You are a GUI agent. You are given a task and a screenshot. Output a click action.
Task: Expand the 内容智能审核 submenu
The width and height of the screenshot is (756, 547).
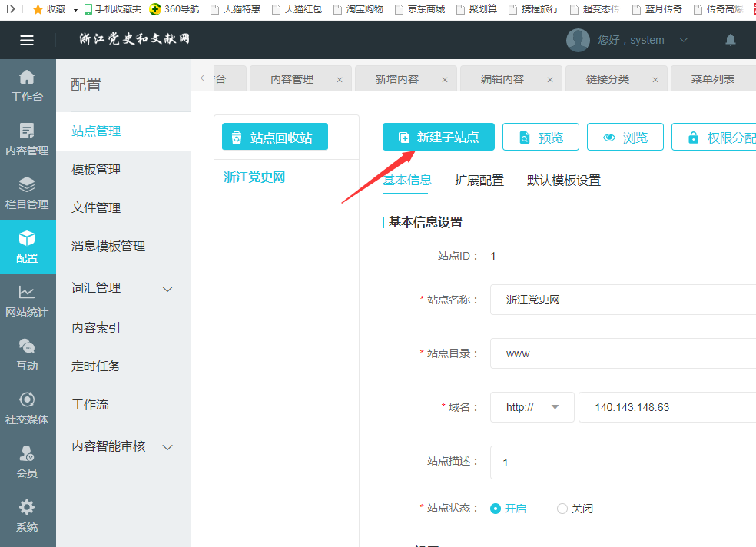point(167,447)
